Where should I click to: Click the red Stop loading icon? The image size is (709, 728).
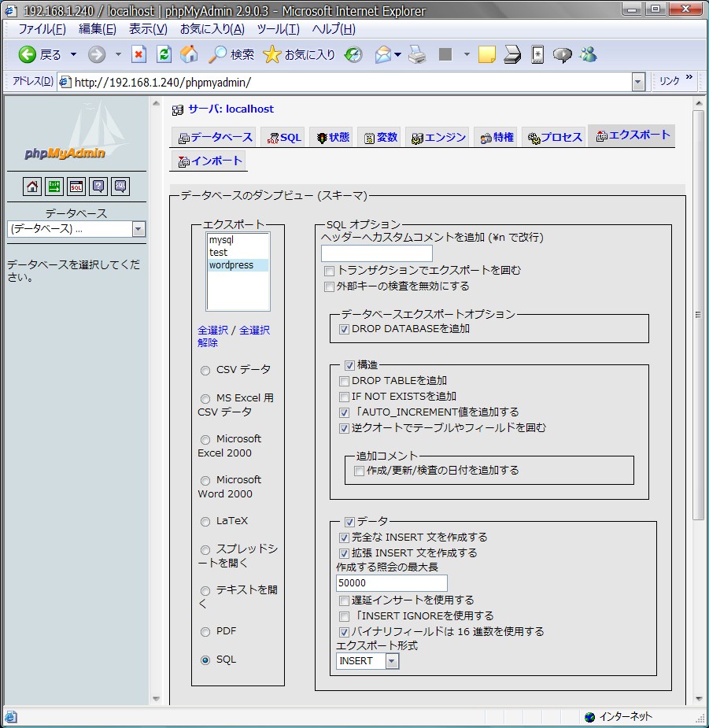tap(138, 55)
